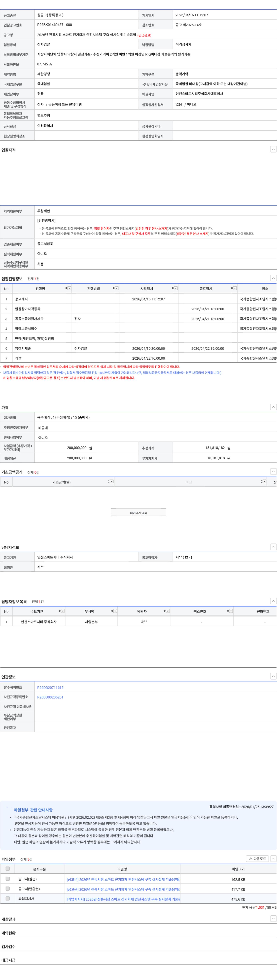Image resolution: width=277 pixels, height=980 pixels.
Task: Click sort icon on 진행명 column
Action: tap(66, 288)
